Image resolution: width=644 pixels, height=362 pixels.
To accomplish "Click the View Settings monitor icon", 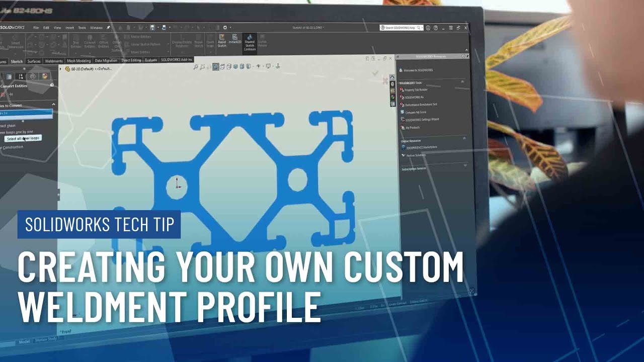I will pos(268,66).
